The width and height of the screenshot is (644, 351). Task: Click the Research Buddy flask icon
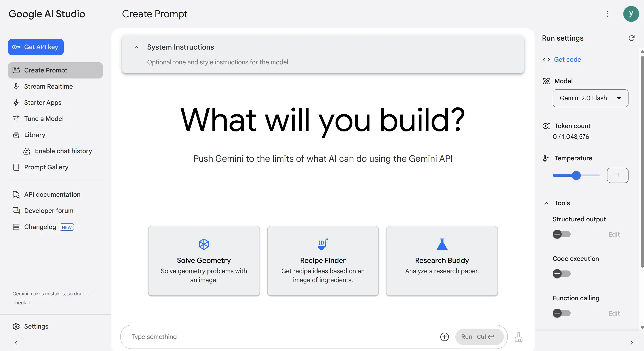pyautogui.click(x=442, y=244)
